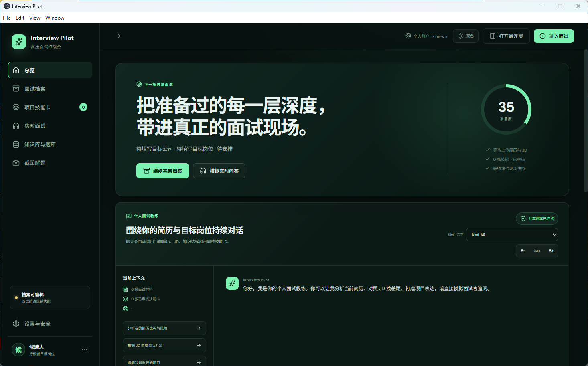
Task: Click document icon beside 0 份面试材料
Action: 126,289
